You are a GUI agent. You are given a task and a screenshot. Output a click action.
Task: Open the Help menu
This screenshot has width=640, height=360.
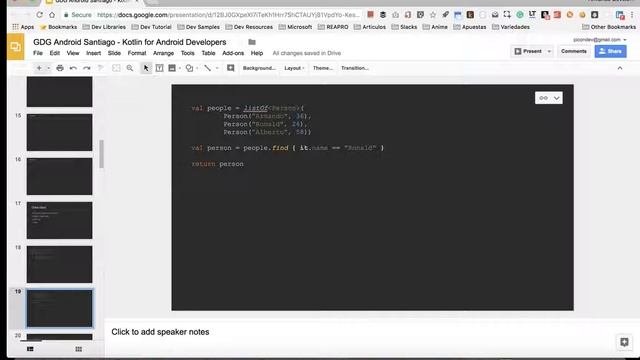257,53
